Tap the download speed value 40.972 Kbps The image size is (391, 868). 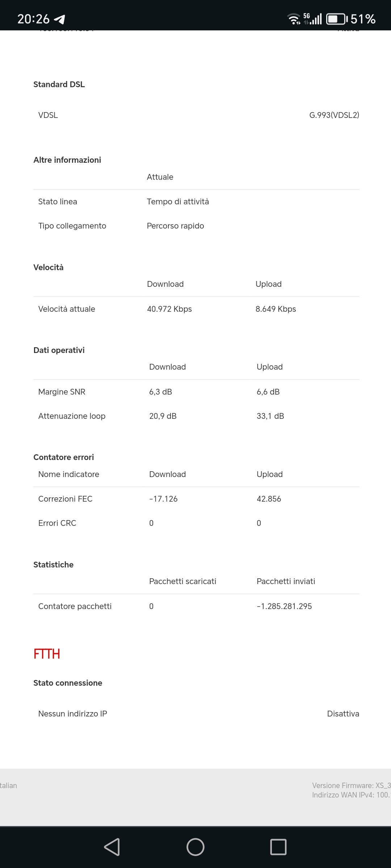pos(169,309)
